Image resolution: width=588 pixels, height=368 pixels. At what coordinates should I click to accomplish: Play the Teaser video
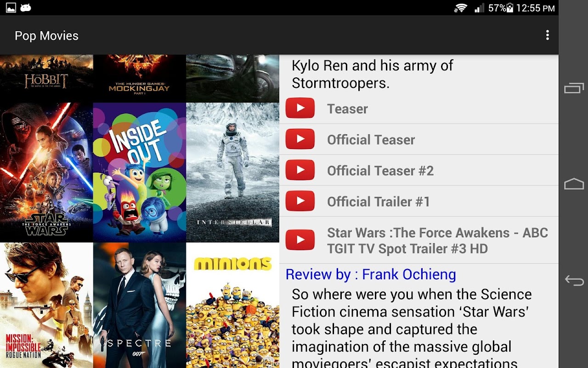tap(300, 108)
